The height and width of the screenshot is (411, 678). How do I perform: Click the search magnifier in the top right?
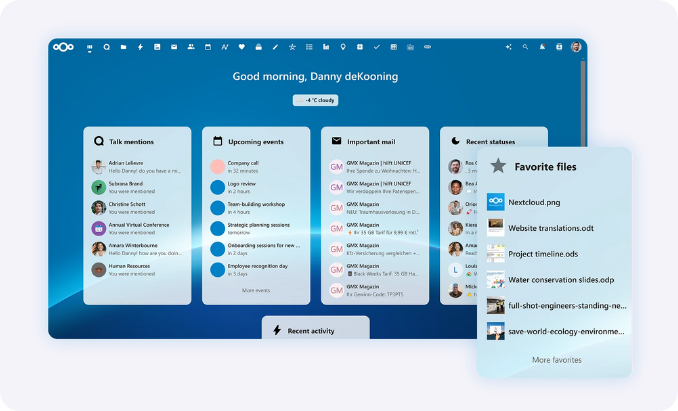(525, 47)
